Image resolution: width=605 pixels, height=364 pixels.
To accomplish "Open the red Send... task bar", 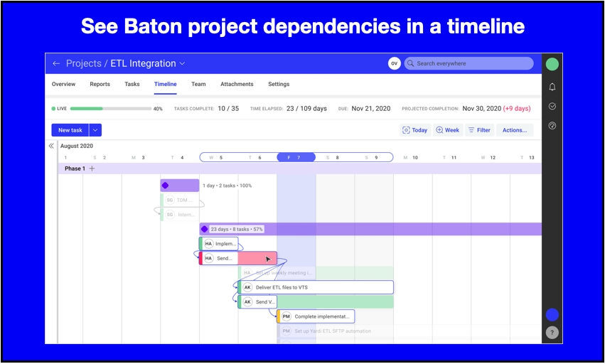I will coord(238,258).
